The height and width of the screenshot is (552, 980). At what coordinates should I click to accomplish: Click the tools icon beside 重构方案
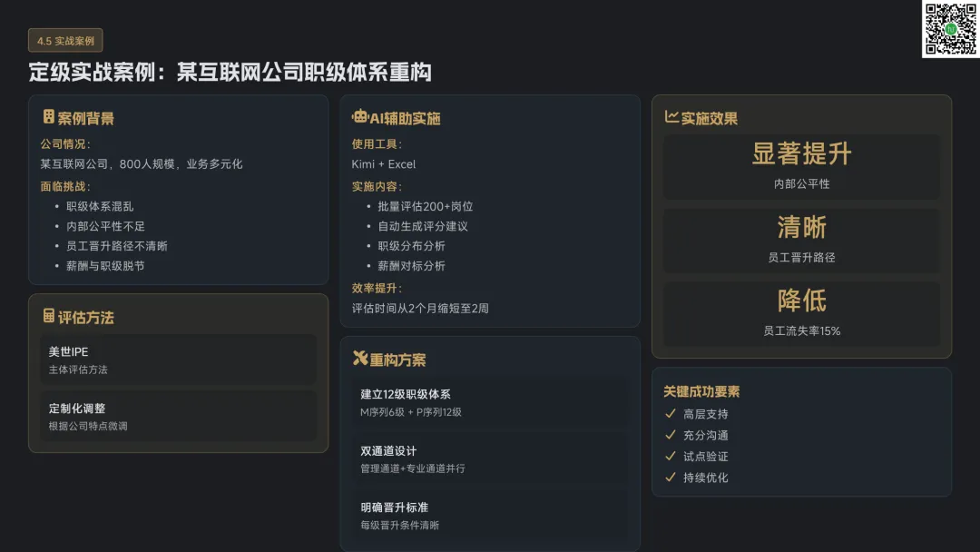(360, 359)
